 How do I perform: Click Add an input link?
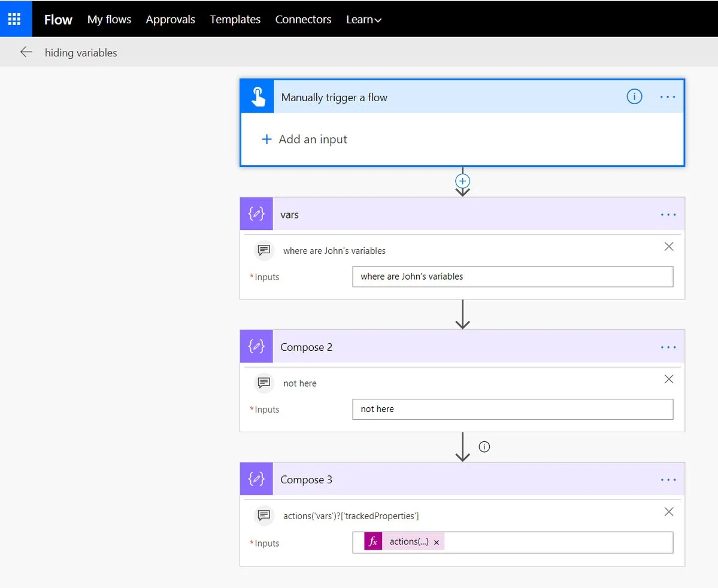click(304, 139)
